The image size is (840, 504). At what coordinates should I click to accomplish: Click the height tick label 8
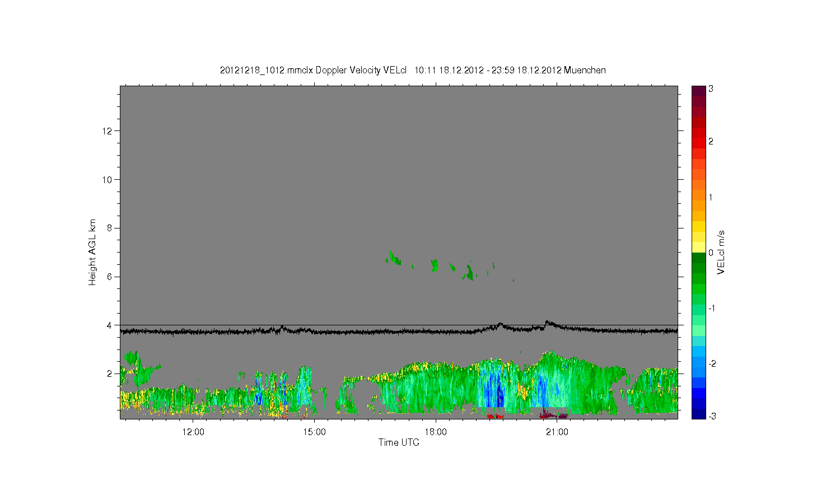(x=110, y=228)
